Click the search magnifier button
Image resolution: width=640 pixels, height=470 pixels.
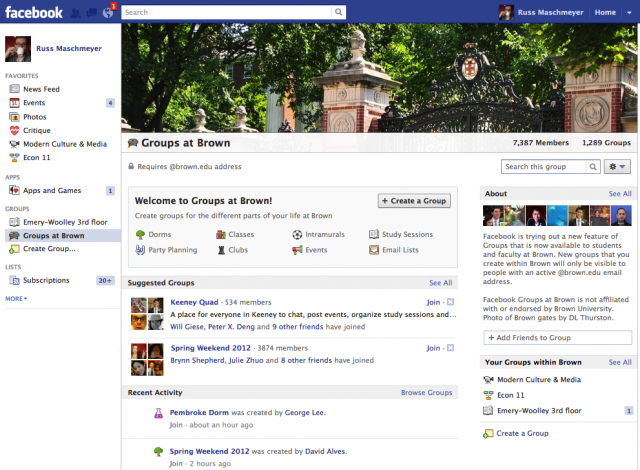coord(340,12)
